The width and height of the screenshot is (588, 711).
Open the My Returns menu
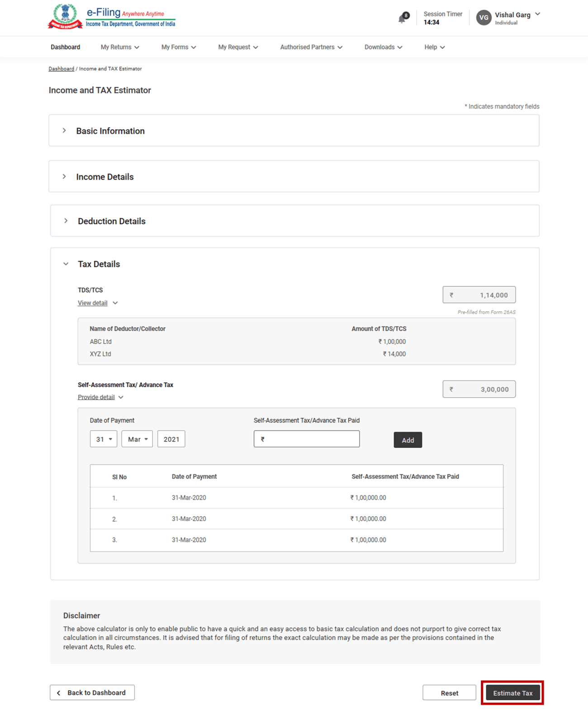click(119, 47)
